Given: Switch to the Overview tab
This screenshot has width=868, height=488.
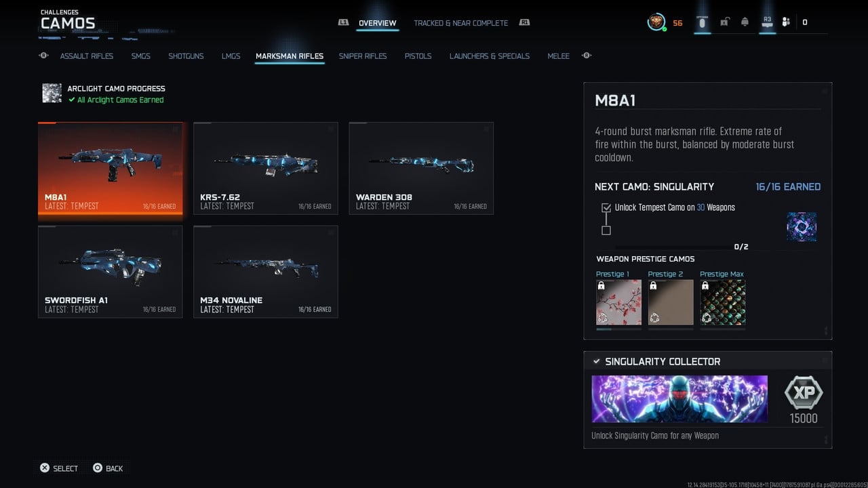Looking at the screenshot, I should pos(377,23).
